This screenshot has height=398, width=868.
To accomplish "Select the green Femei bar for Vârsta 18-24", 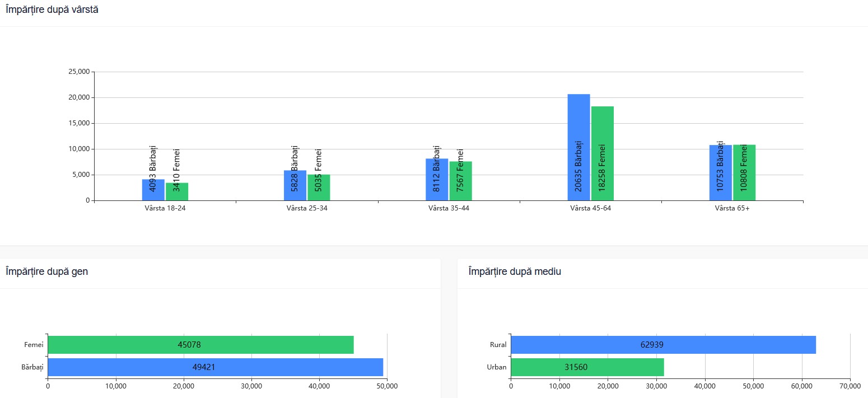I will [x=176, y=192].
